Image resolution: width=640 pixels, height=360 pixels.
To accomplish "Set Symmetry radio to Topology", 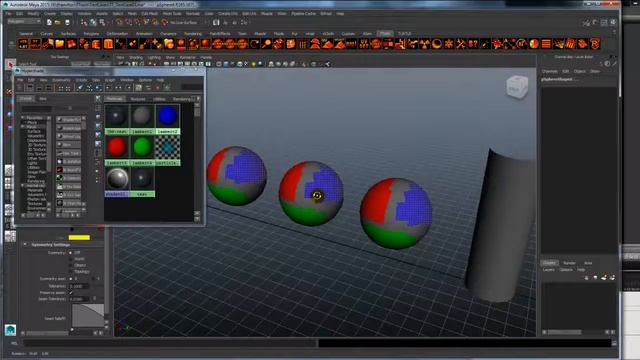I will [71, 271].
